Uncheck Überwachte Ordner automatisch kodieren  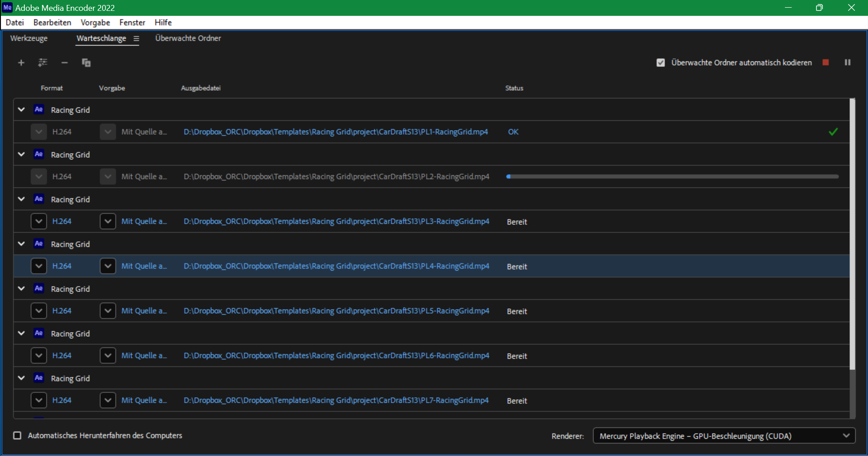point(661,63)
